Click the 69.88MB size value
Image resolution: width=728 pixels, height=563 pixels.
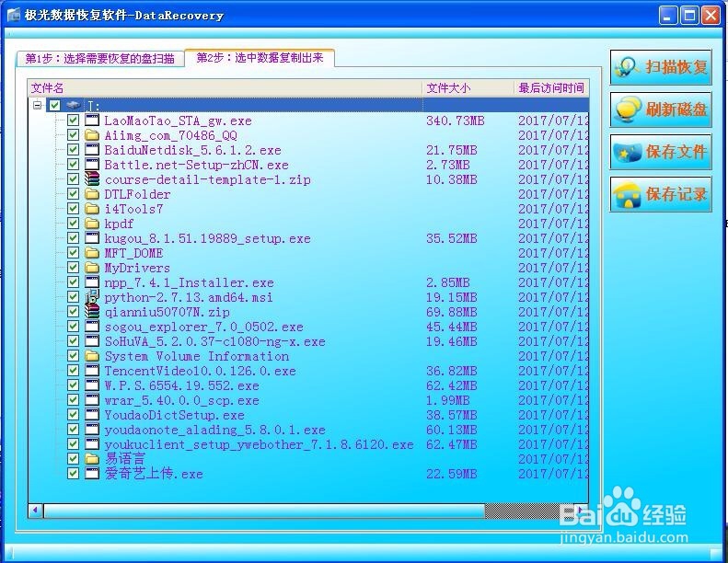451,312
